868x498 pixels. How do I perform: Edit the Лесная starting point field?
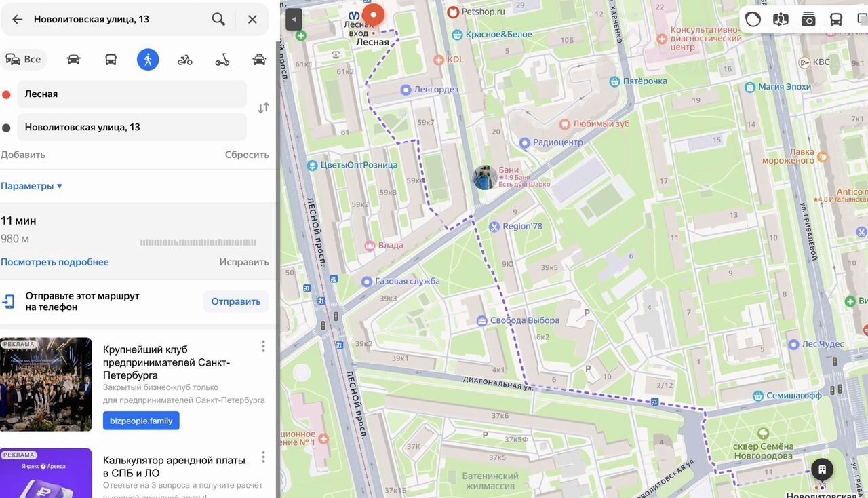[x=130, y=94]
